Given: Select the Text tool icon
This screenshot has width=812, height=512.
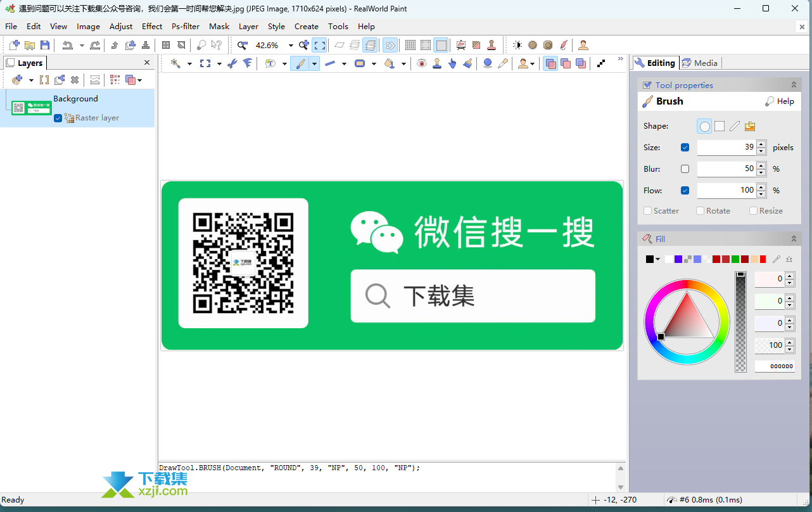Looking at the screenshot, I should pos(270,63).
